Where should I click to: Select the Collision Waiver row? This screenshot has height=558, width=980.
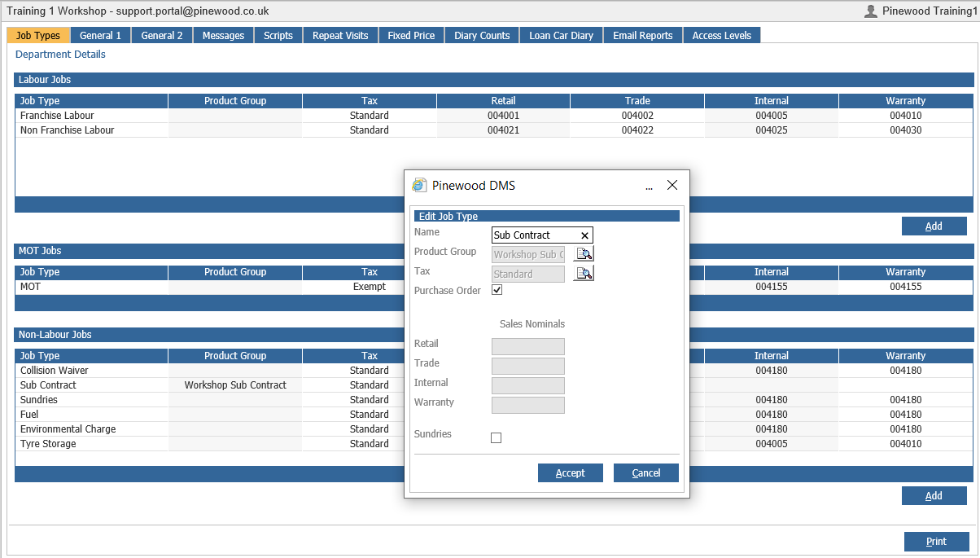pos(494,371)
